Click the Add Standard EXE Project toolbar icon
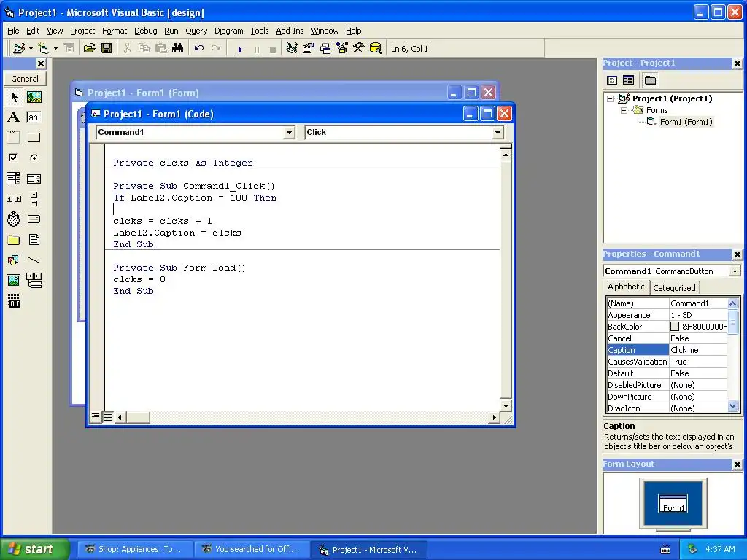747x560 pixels. [19, 48]
